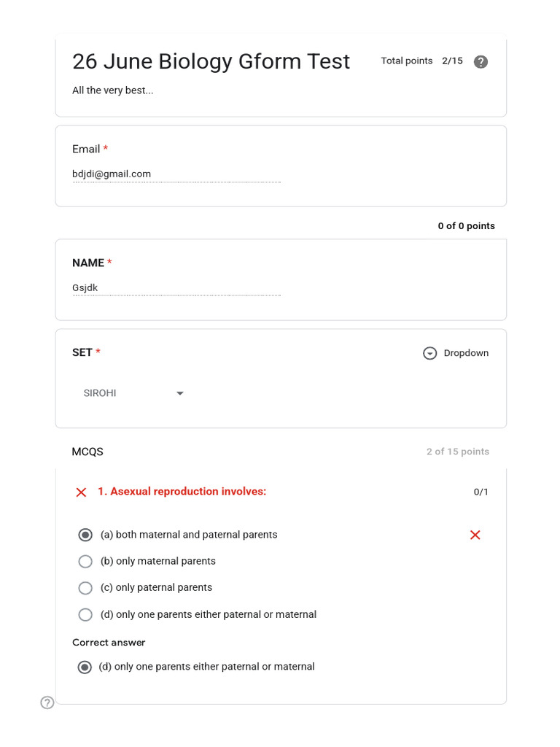The width and height of the screenshot is (560, 747).
Task: Click the circled arrow icon beside Dropdown
Action: pyautogui.click(x=429, y=353)
